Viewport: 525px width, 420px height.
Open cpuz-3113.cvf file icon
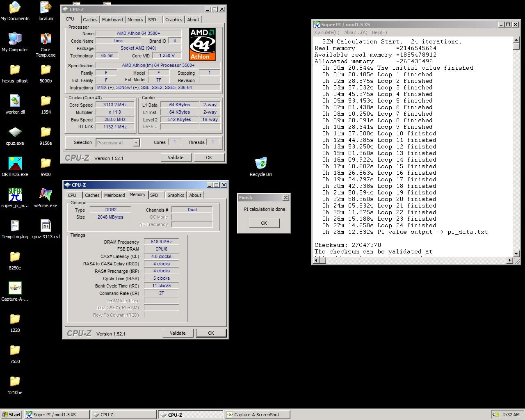tap(46, 229)
